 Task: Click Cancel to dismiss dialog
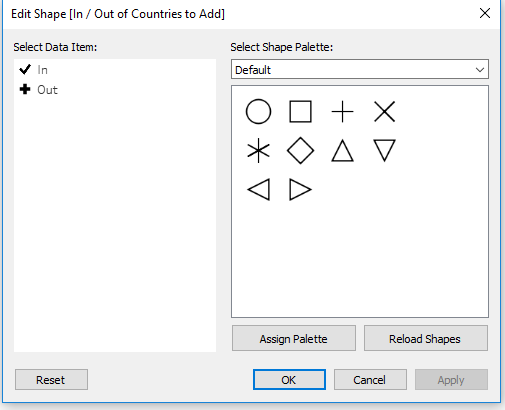370,379
